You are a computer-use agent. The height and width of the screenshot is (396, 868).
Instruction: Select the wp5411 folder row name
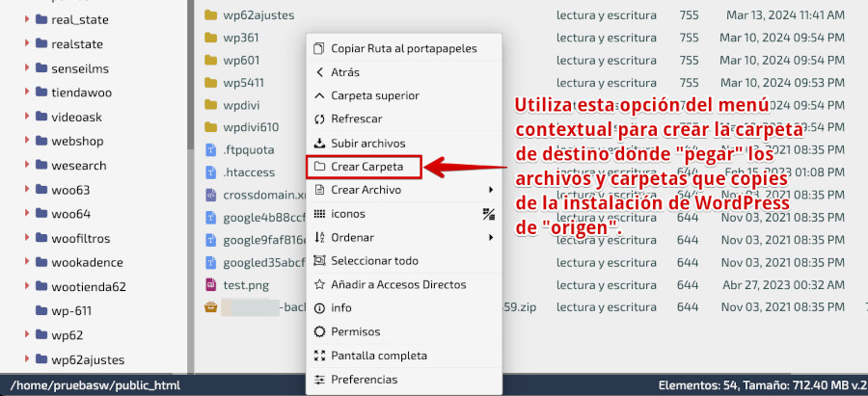click(244, 83)
